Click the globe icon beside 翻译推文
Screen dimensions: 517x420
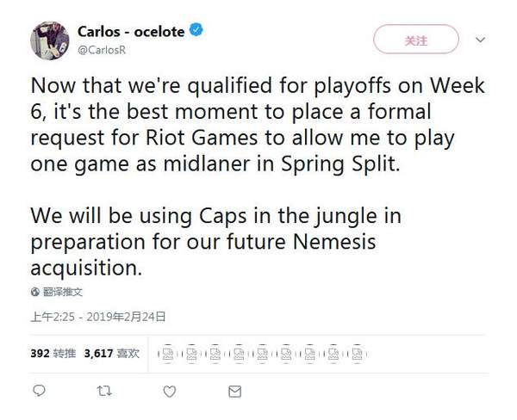pyautogui.click(x=36, y=292)
